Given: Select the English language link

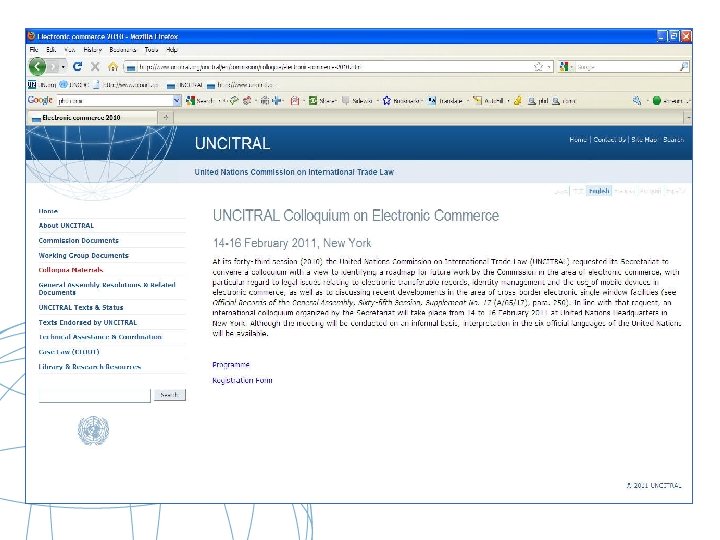Looking at the screenshot, I should click(599, 191).
